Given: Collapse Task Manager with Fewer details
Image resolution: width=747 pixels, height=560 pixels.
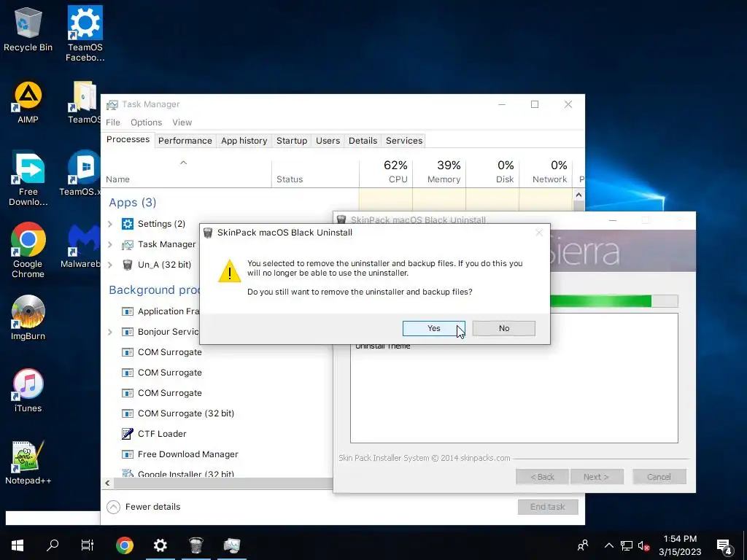Looking at the screenshot, I should pyautogui.click(x=144, y=507).
